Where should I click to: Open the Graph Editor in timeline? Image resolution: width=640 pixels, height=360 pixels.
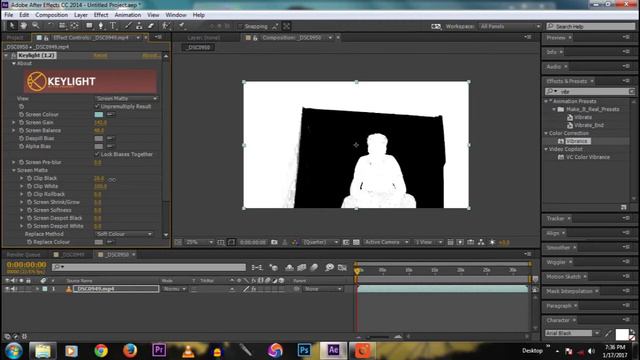coord(342,268)
